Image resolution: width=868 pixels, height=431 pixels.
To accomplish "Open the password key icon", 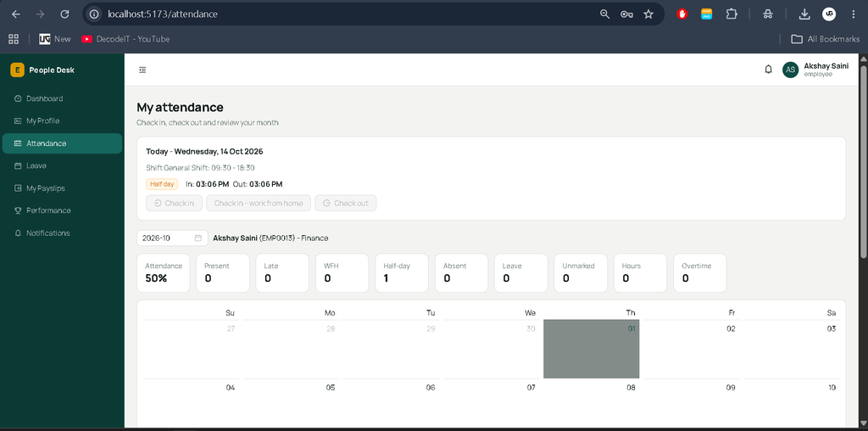I will (626, 14).
